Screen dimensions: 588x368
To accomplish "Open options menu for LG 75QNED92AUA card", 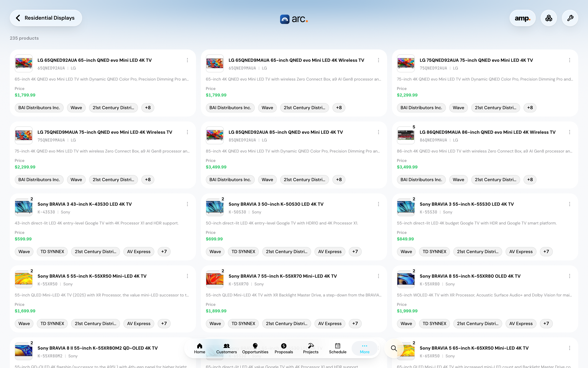I will click(570, 60).
